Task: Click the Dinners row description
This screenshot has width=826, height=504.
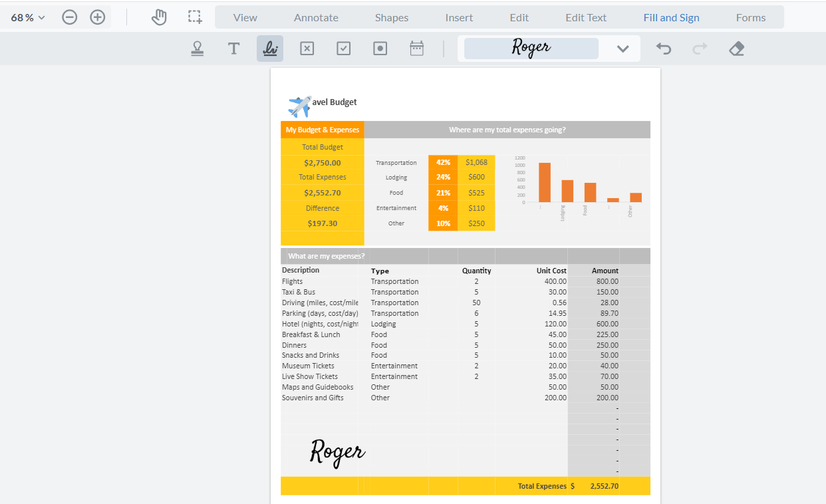Action: 294,345
